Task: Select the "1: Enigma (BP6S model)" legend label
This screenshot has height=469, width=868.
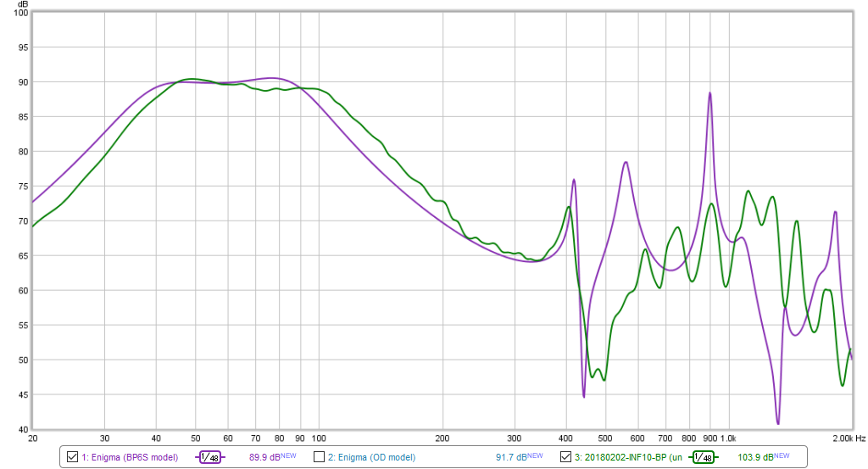Action: pyautogui.click(x=130, y=457)
